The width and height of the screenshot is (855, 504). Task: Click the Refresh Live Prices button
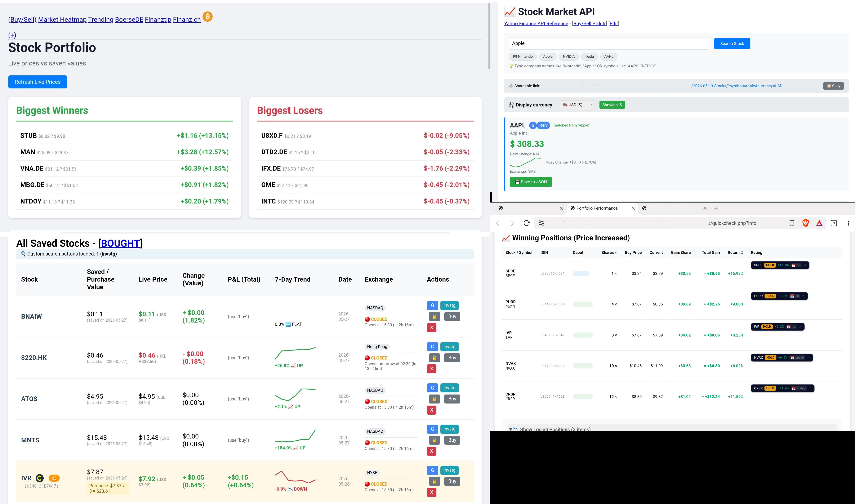pos(38,82)
